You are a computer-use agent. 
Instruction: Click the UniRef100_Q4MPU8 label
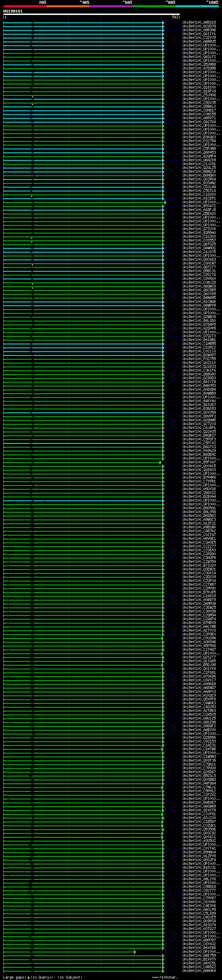point(199,604)
